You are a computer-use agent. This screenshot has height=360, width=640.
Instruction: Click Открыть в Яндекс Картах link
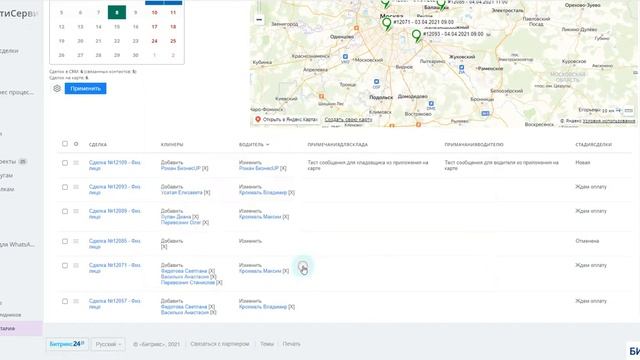(290, 120)
